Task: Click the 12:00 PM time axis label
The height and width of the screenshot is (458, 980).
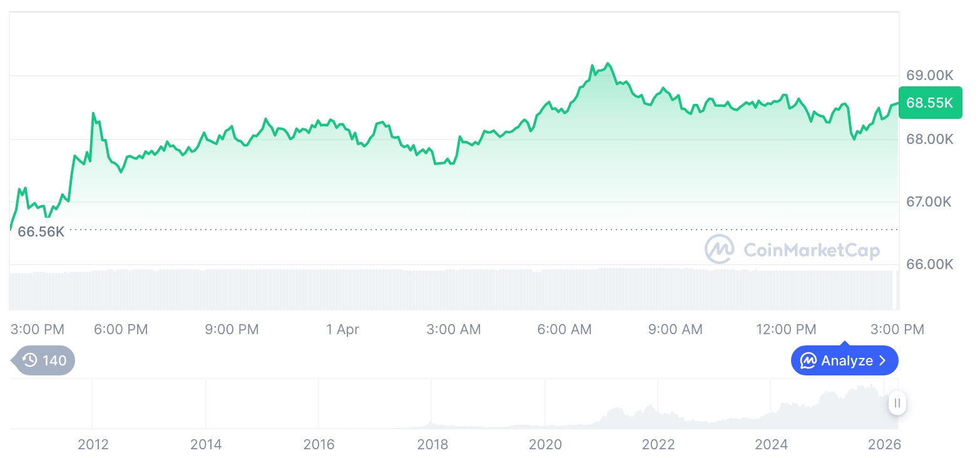Action: coord(786,329)
